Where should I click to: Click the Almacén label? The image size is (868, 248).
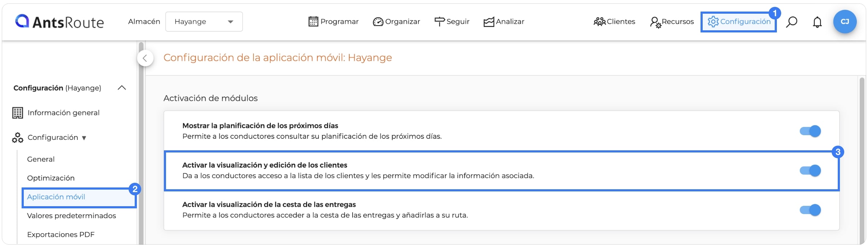tap(144, 22)
